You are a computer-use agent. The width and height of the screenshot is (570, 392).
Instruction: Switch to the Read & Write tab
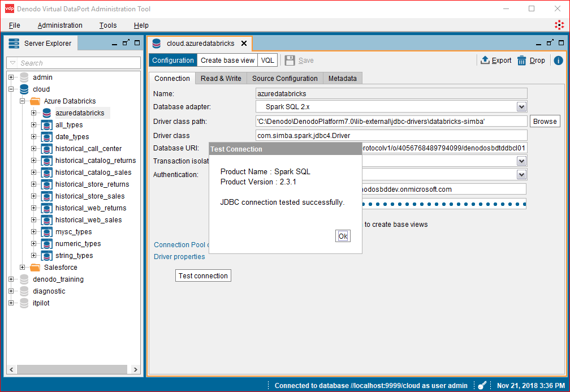tap(221, 79)
